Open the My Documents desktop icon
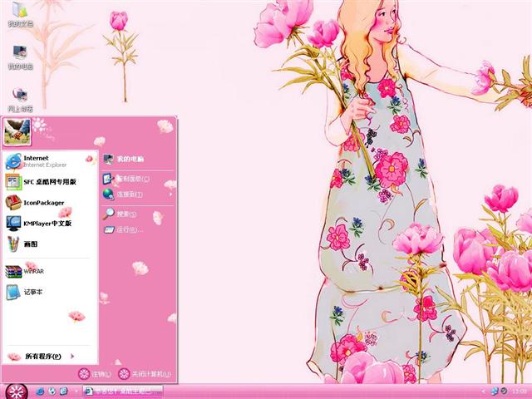Screen dimensions: 532x399 pos(20,14)
